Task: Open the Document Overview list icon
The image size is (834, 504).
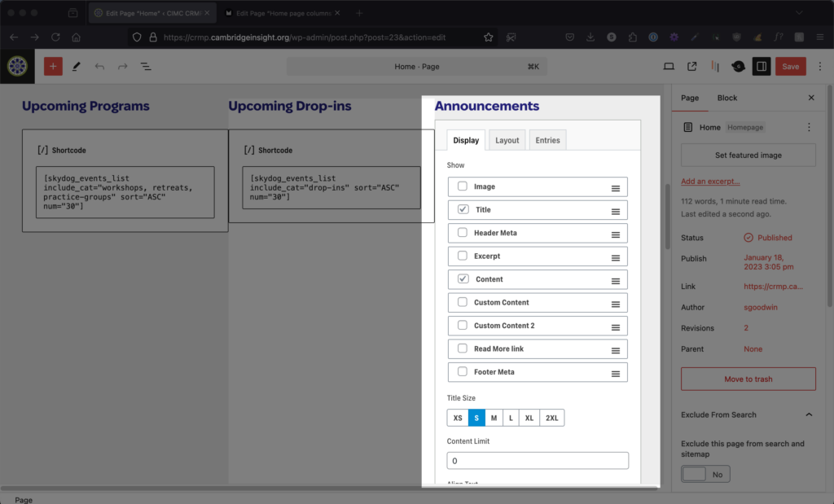Action: (146, 67)
